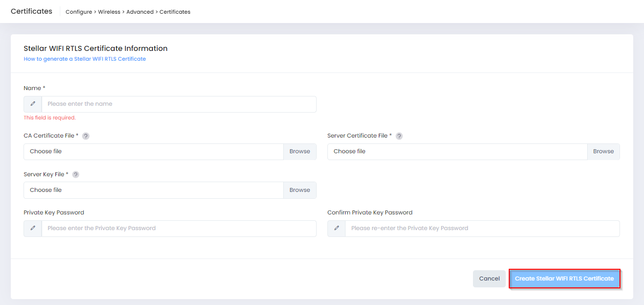This screenshot has width=644, height=305.
Task: Click the 'Private Key Password' label
Action: pyautogui.click(x=54, y=212)
